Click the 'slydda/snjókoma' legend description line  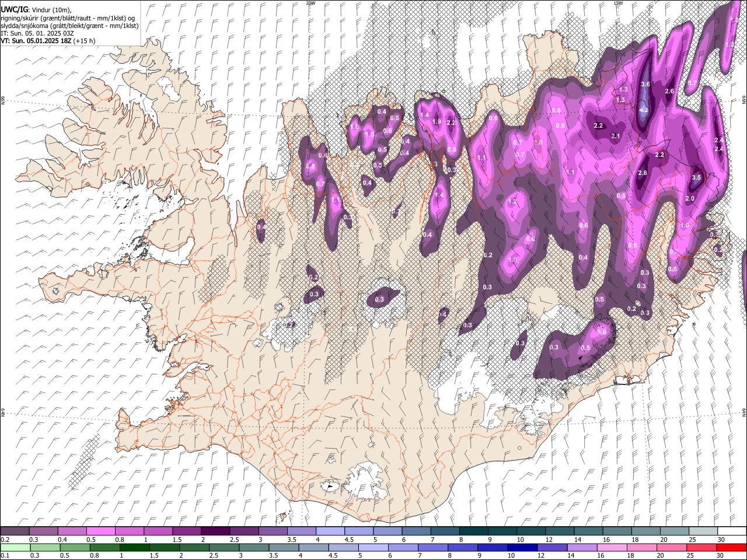tap(69, 26)
